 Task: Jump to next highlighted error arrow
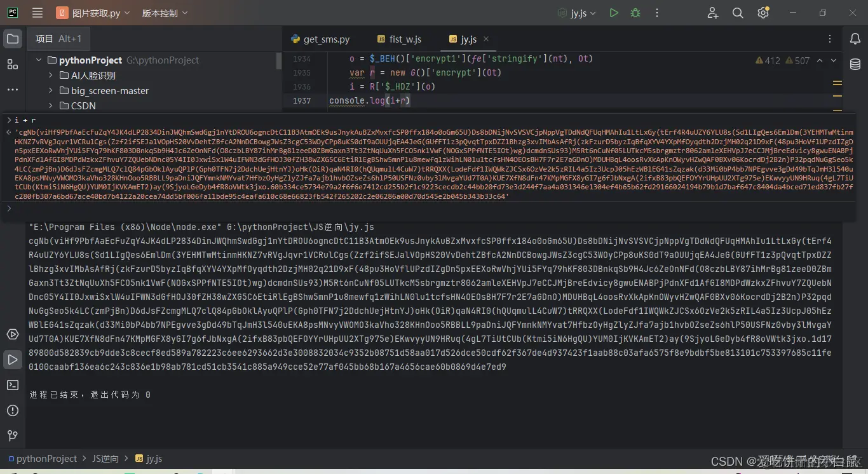click(x=834, y=61)
